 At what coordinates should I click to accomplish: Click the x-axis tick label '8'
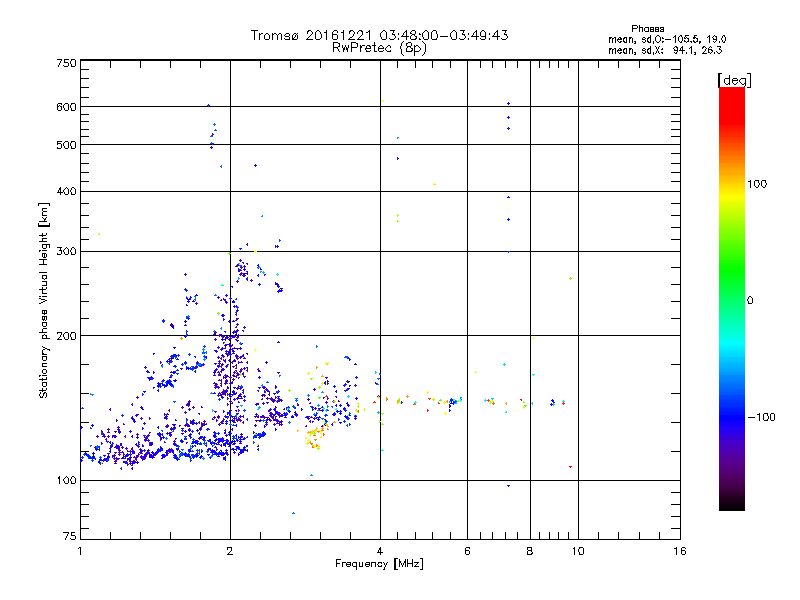[x=530, y=551]
